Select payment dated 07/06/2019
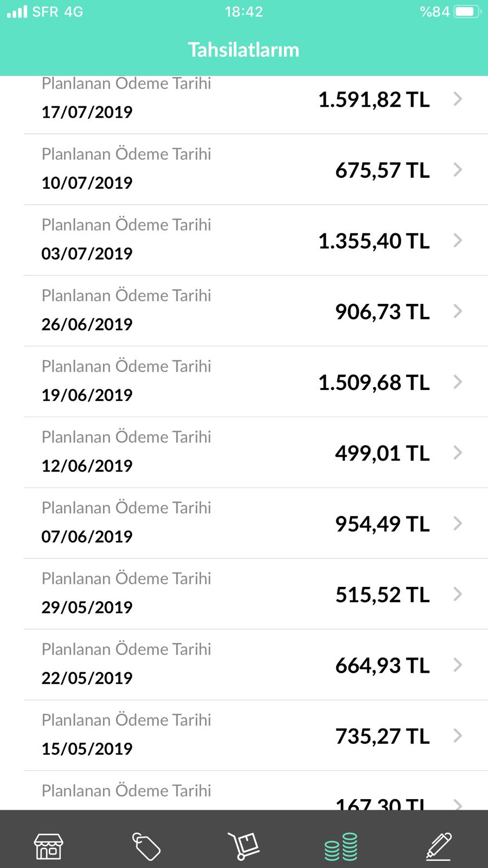488x868 pixels. tap(256, 524)
